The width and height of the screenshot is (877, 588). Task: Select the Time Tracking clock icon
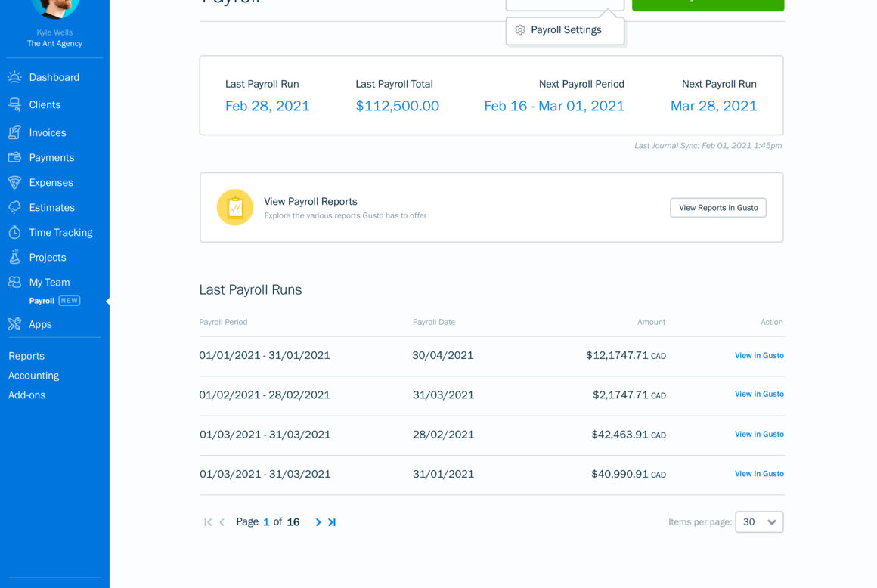pos(14,232)
